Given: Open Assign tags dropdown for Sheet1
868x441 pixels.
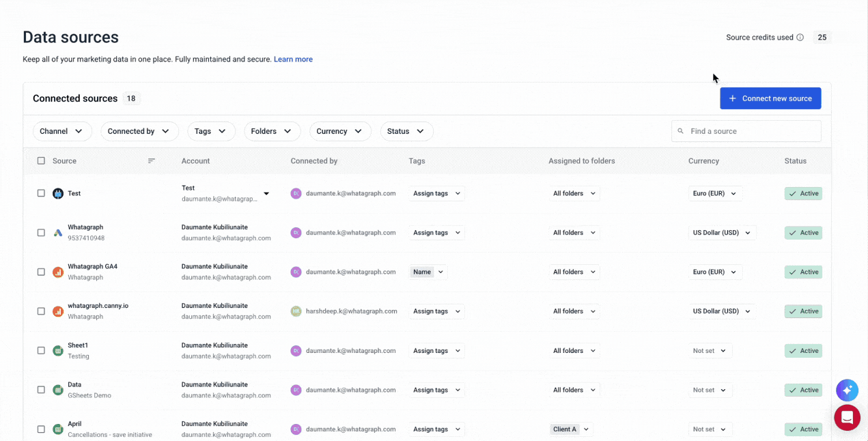Looking at the screenshot, I should pos(436,351).
